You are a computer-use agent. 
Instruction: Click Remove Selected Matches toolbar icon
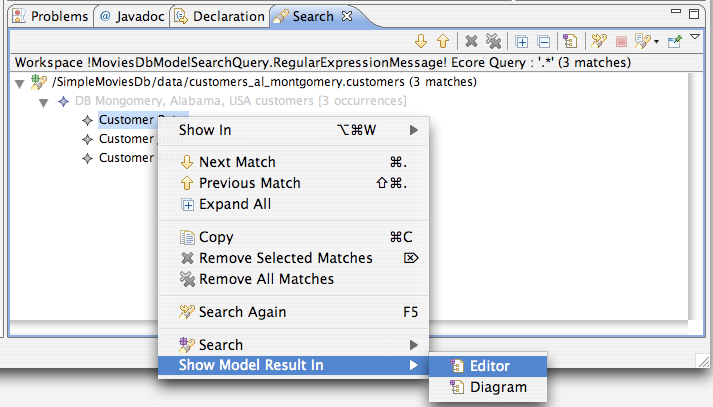click(x=472, y=41)
